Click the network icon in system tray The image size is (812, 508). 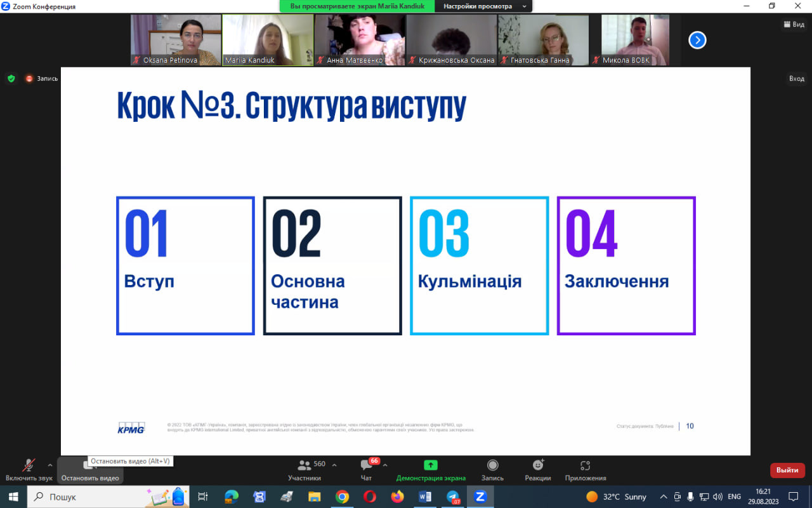(x=704, y=497)
